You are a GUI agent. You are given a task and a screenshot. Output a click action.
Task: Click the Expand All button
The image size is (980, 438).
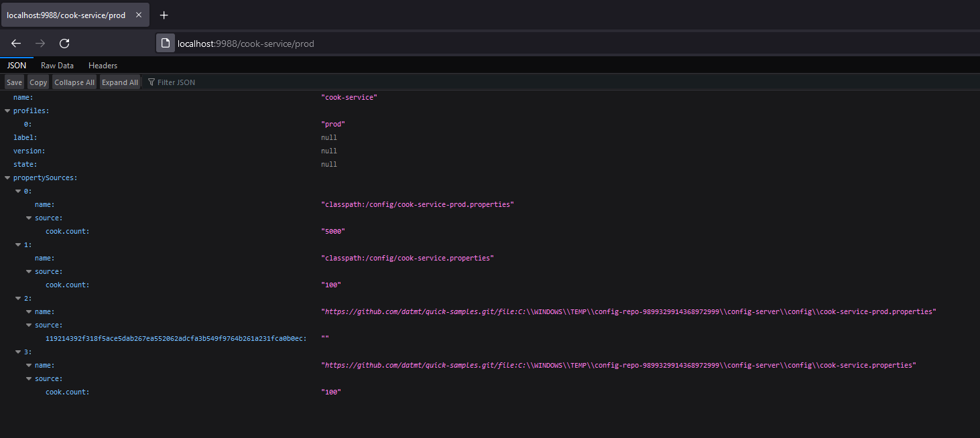pyautogui.click(x=119, y=82)
